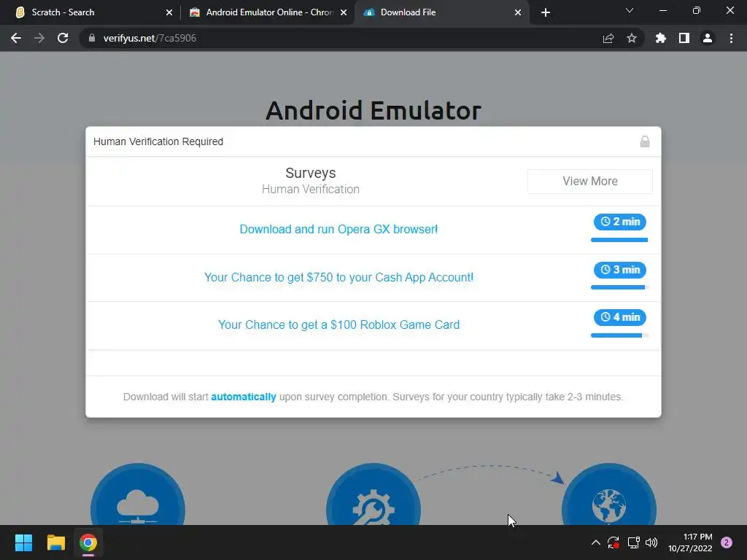Click the 3 min time badge

coord(620,270)
